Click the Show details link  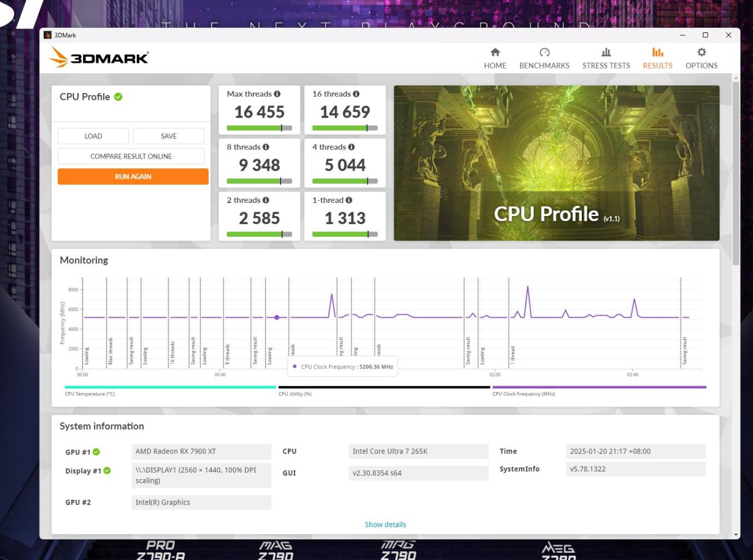click(x=386, y=524)
